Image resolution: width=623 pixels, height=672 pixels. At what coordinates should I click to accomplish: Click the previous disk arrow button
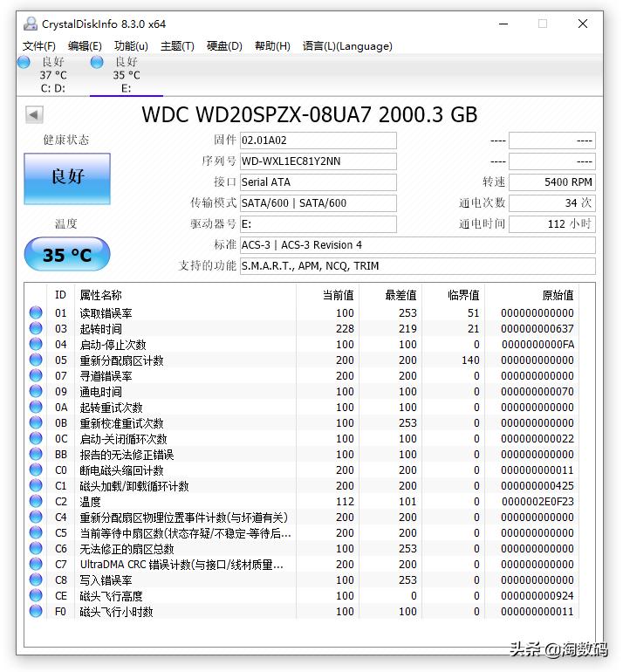pos(34,114)
